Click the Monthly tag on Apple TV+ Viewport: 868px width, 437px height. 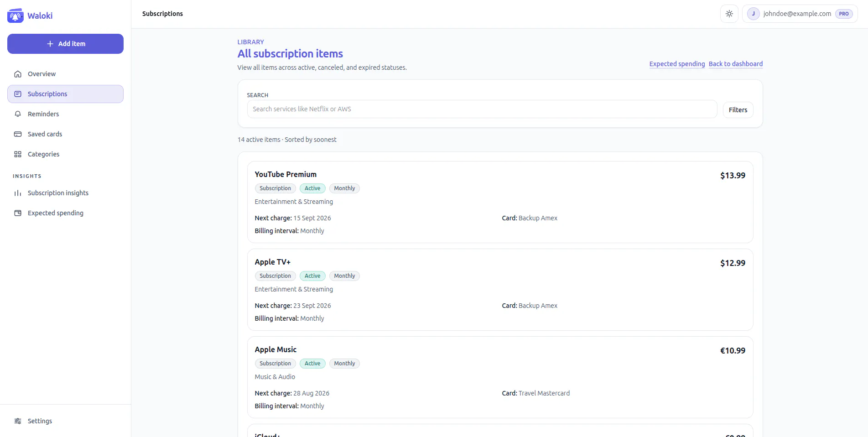344,276
